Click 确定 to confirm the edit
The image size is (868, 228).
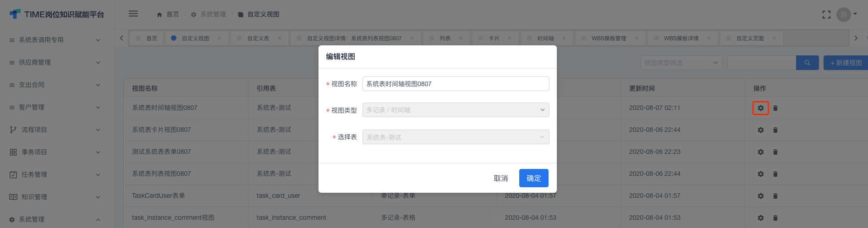533,178
